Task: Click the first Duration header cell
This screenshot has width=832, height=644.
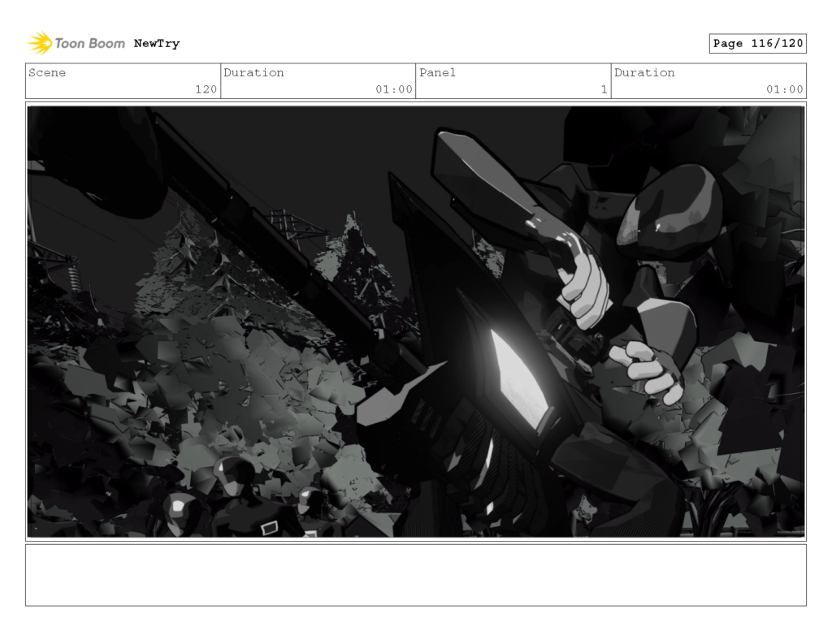Action: click(254, 72)
